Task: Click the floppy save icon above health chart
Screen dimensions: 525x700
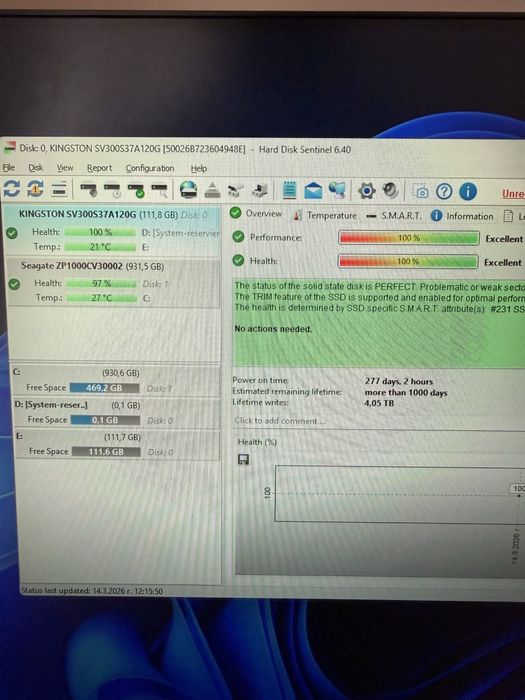Action: [243, 459]
